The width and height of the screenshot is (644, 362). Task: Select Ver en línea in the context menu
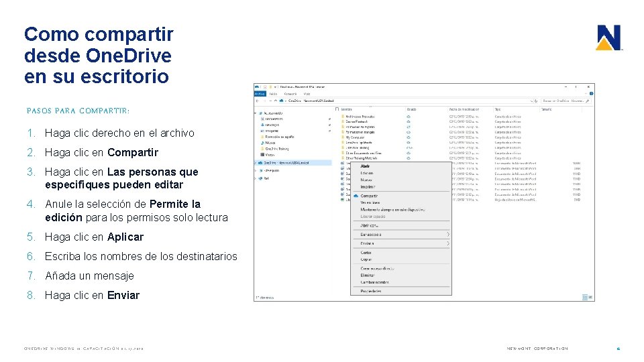point(370,202)
